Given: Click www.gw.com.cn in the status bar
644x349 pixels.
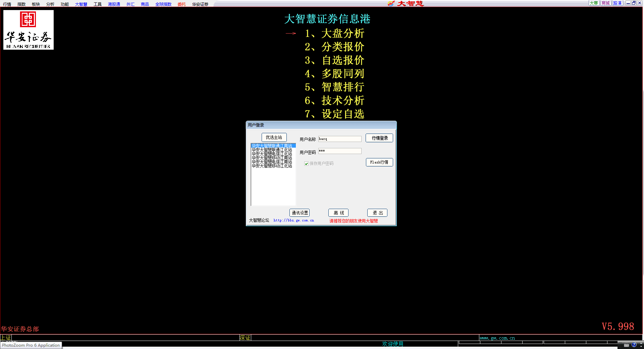Looking at the screenshot, I should click(x=497, y=338).
